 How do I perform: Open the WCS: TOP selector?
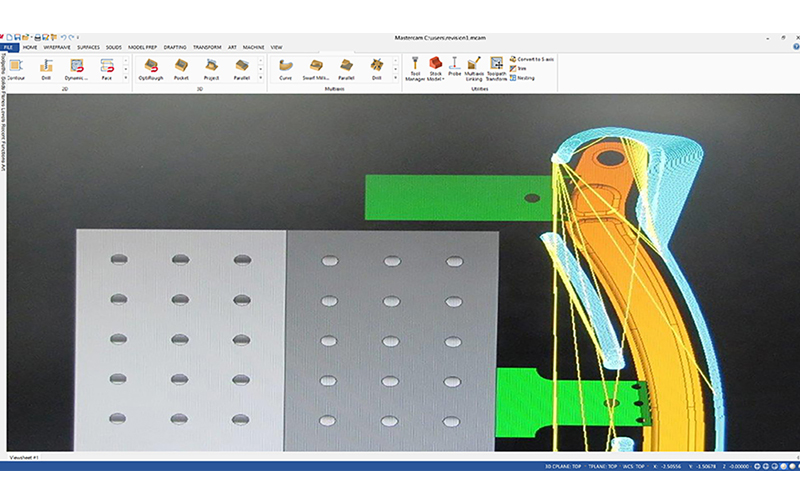pos(633,466)
